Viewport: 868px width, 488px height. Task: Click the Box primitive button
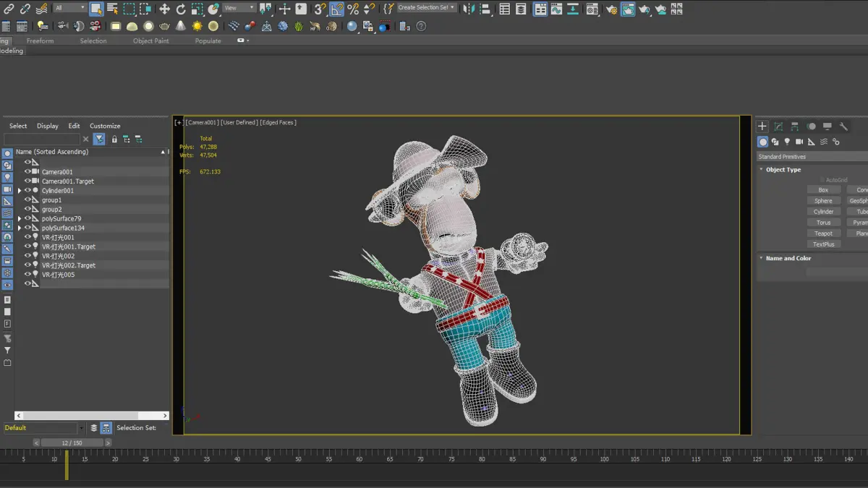(x=823, y=190)
